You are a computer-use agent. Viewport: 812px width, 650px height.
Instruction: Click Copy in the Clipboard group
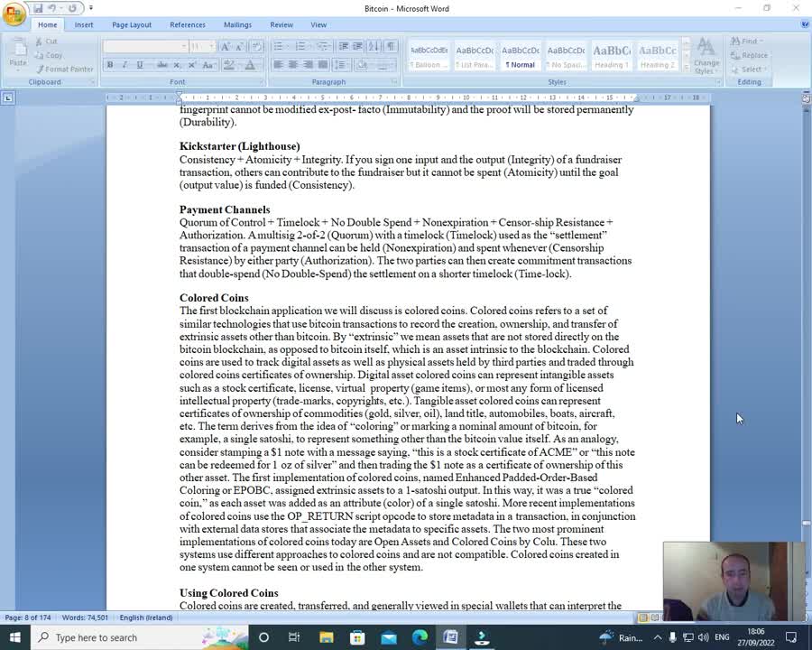(x=49, y=55)
